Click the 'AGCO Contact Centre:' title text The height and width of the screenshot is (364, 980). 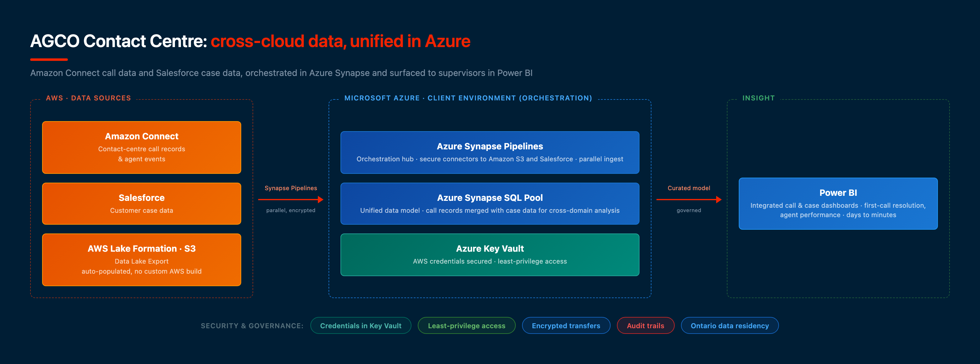tap(118, 41)
